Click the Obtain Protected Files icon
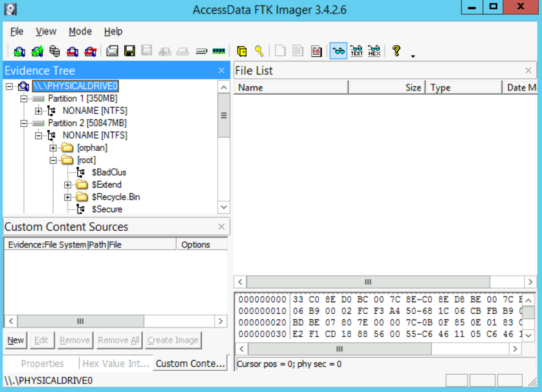The image size is (542, 392). point(242,52)
